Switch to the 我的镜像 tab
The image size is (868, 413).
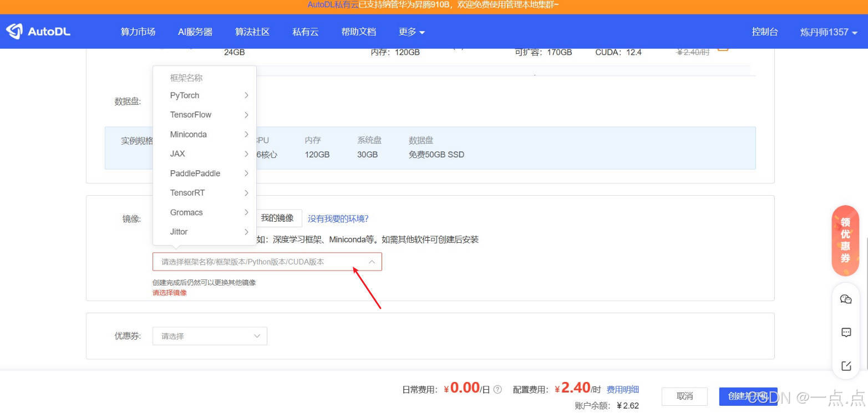(277, 218)
